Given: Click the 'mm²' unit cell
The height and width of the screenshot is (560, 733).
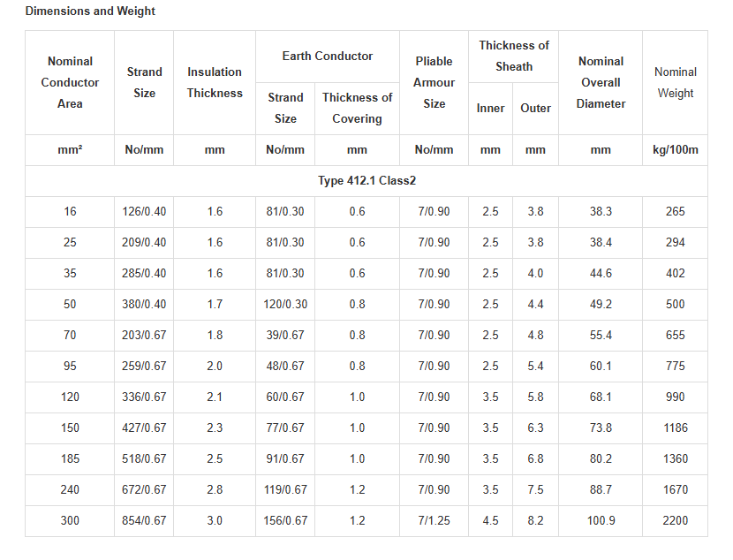Looking at the screenshot, I should 70,150.
